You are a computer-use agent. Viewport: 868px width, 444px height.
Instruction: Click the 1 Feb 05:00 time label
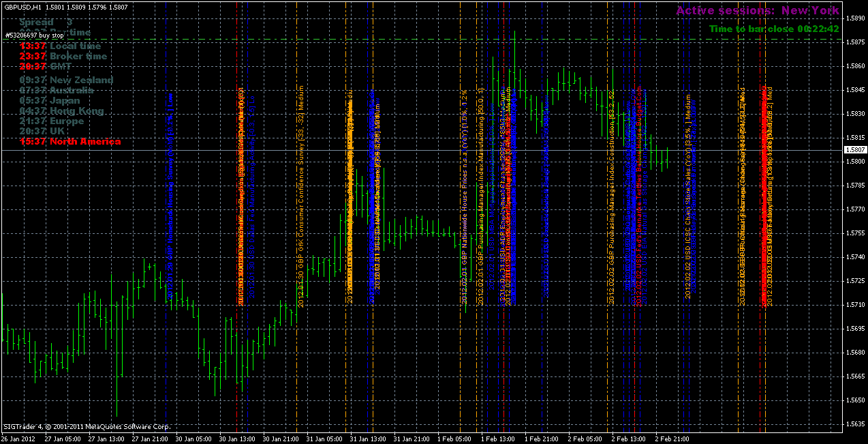(x=454, y=439)
